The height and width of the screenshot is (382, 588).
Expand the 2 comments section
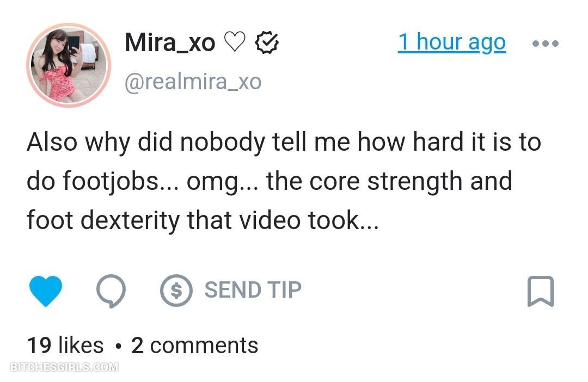click(x=195, y=346)
